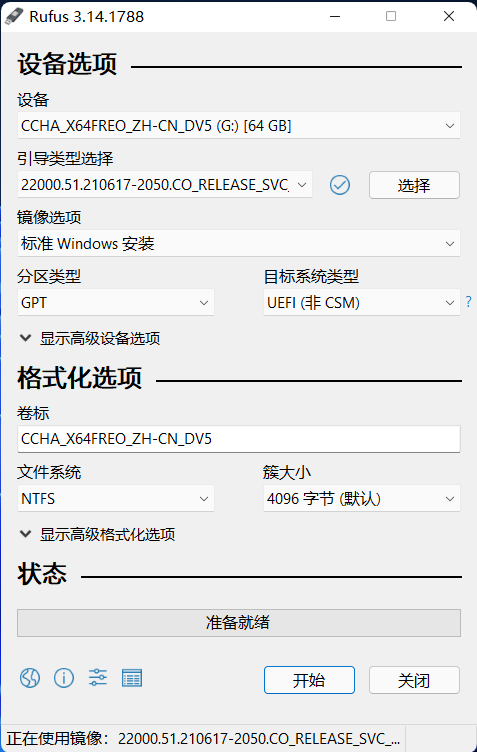Click the blue question mark help
The image size is (477, 752).
tap(468, 302)
